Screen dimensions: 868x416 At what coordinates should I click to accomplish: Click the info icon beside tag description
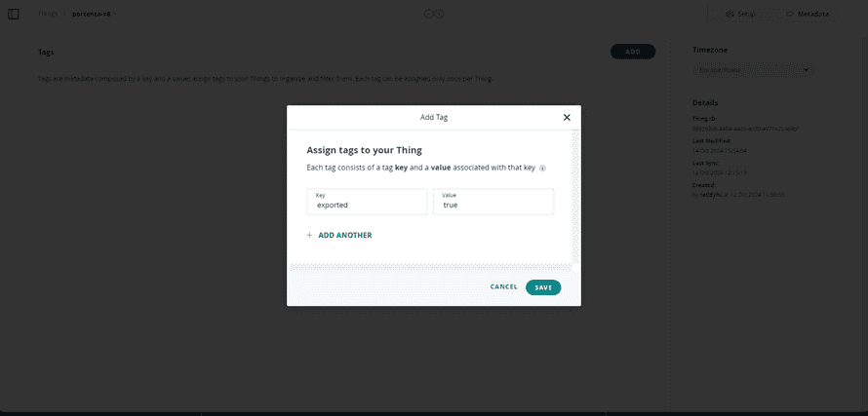tap(542, 169)
